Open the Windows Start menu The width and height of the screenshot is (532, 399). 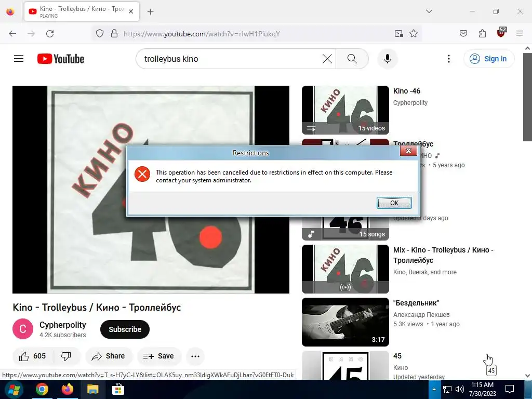(x=14, y=390)
